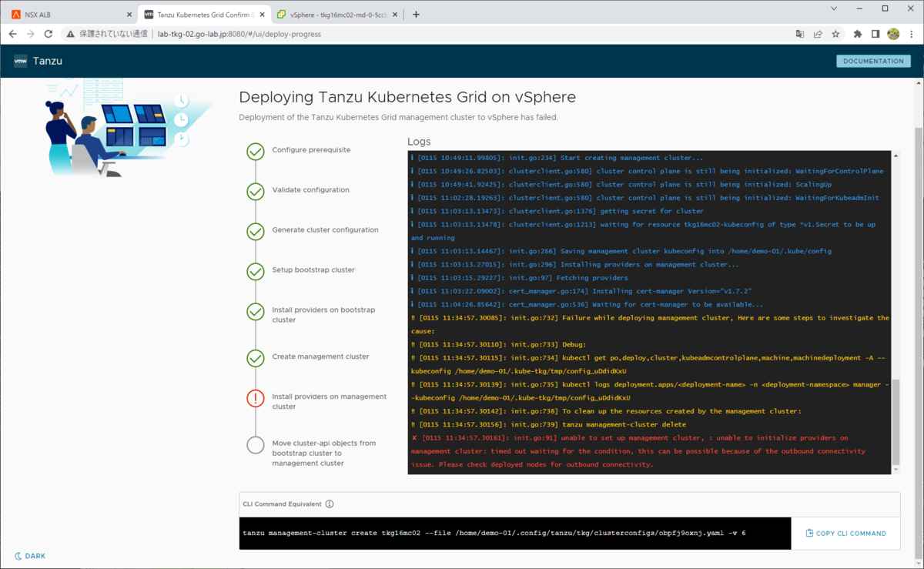Click the address bar URL

239,34
